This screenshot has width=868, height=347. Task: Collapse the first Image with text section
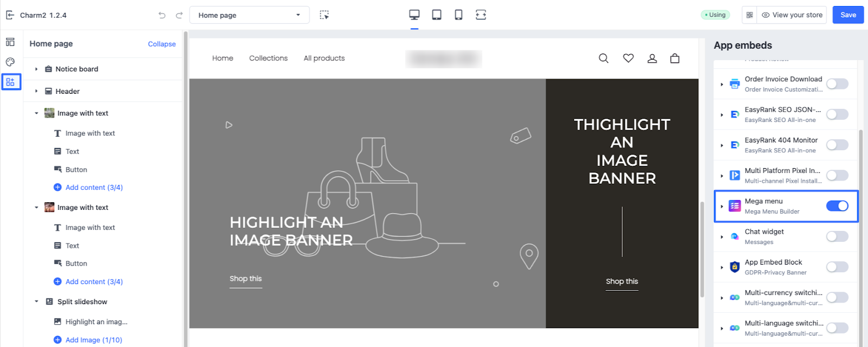coord(36,113)
